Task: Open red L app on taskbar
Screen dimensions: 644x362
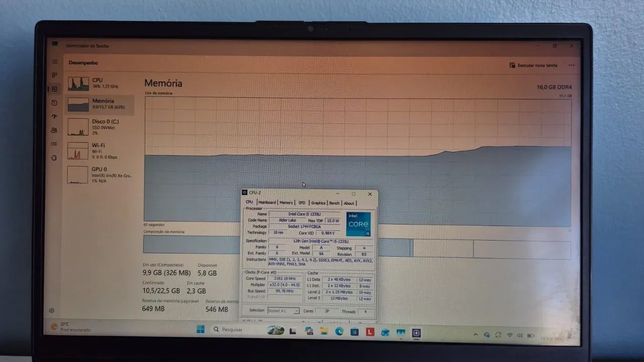Action: pyautogui.click(x=370, y=332)
